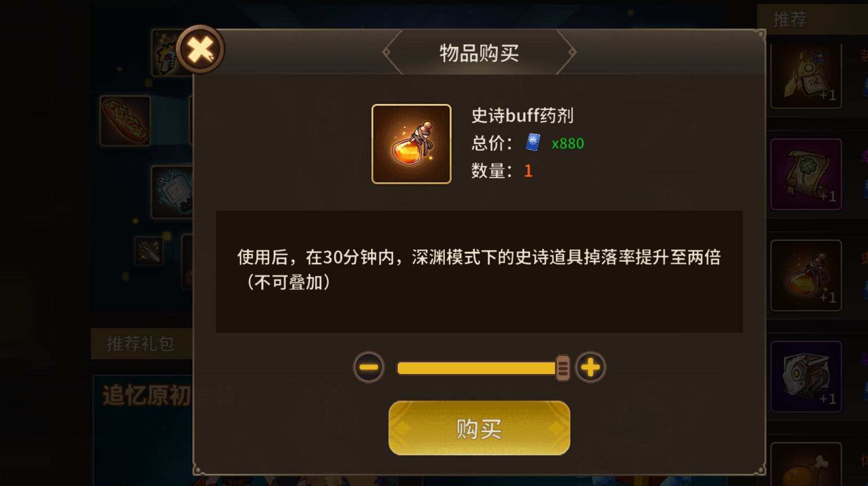Click the 购买 buy button
The image size is (868, 486).
click(479, 428)
